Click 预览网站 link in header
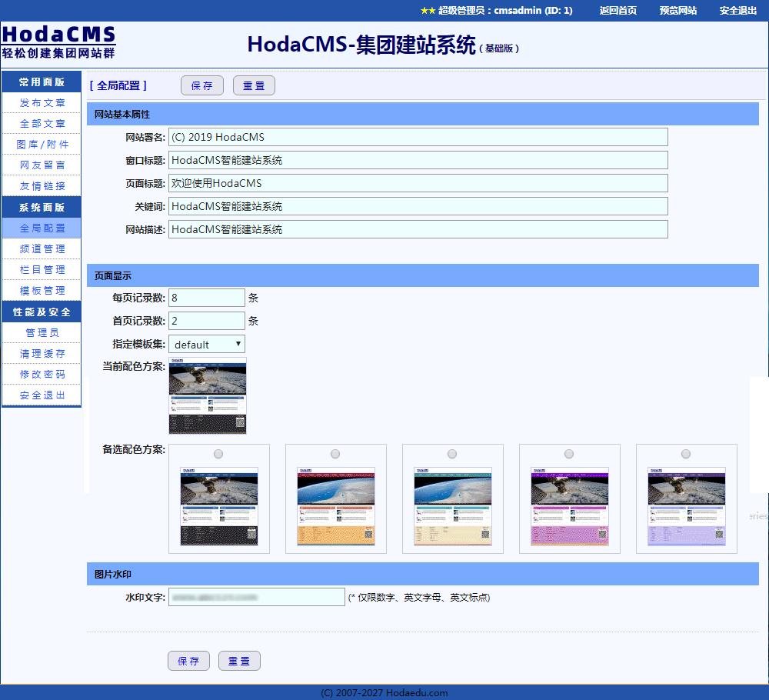The image size is (769, 700). 677,10
